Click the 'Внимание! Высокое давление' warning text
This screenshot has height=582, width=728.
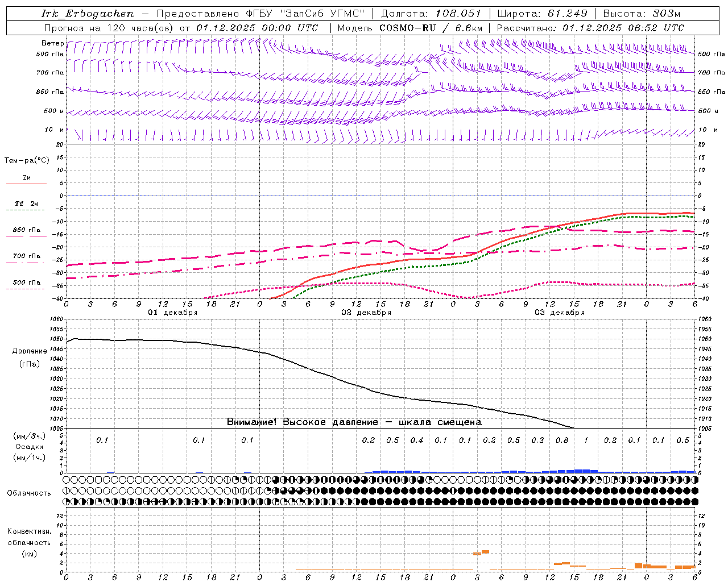[x=302, y=422]
